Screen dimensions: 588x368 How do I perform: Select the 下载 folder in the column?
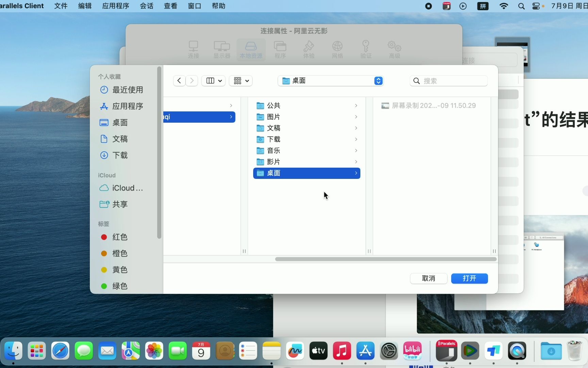click(x=307, y=139)
